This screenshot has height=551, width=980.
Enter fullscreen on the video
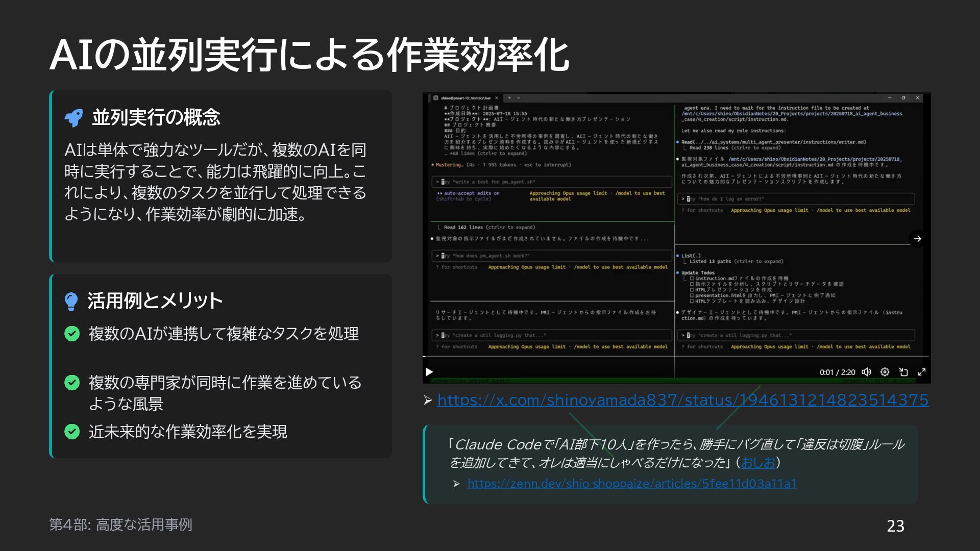pos(922,372)
